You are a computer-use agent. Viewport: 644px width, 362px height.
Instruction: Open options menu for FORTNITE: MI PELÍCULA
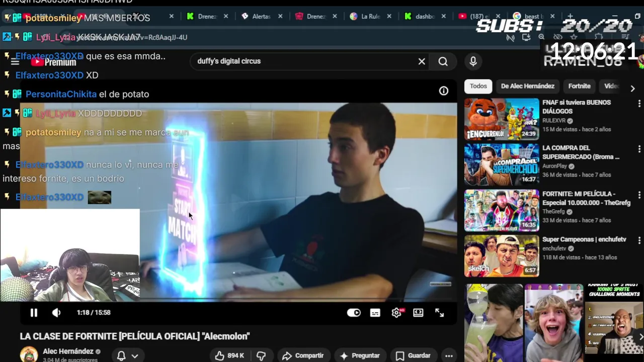pyautogui.click(x=639, y=195)
